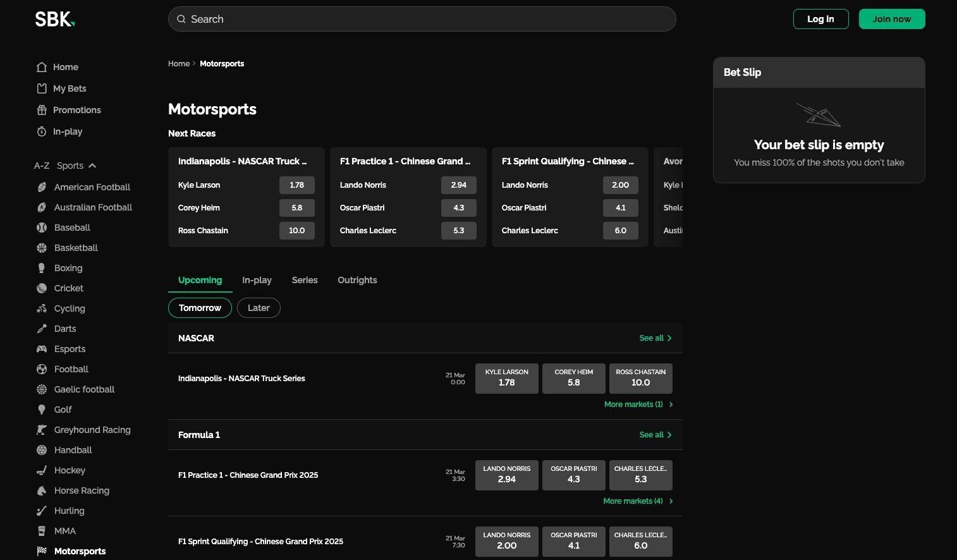The width and height of the screenshot is (957, 560).
Task: Select the Motorsports flag icon
Action: point(42,551)
